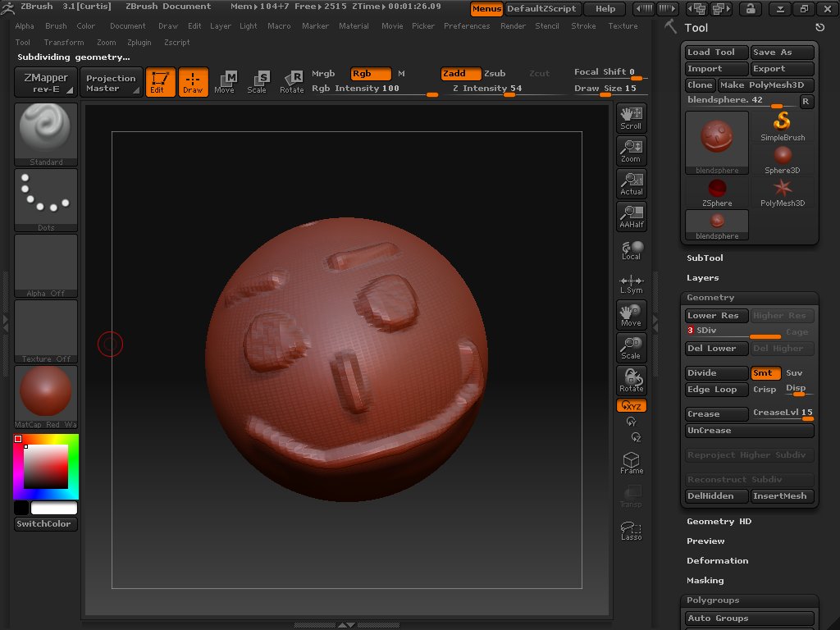Click the Zoom canvas icon
The height and width of the screenshot is (630, 840).
click(x=631, y=151)
